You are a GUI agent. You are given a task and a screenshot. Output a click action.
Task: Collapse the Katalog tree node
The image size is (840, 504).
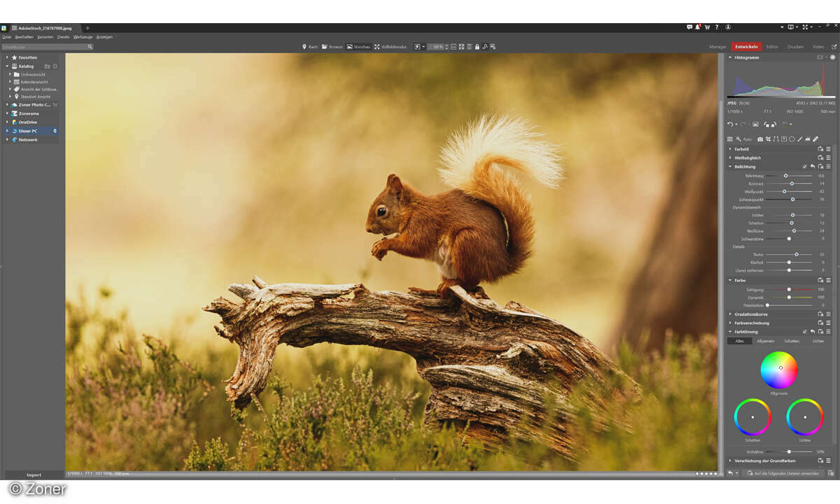tap(7, 66)
